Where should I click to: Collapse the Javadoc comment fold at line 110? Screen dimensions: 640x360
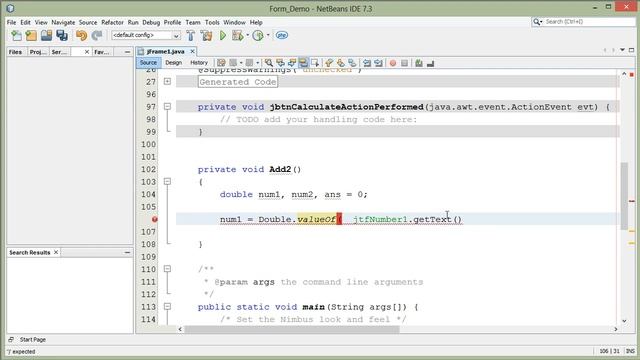point(167,269)
